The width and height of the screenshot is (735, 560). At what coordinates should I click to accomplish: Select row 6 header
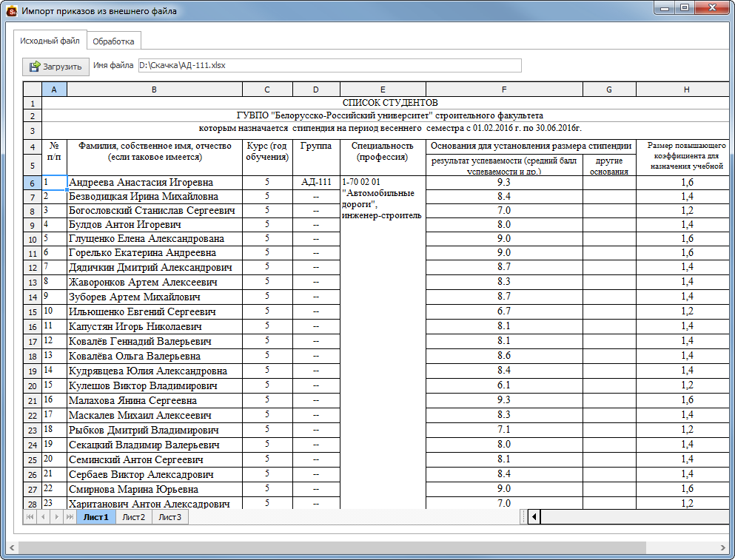click(x=33, y=183)
